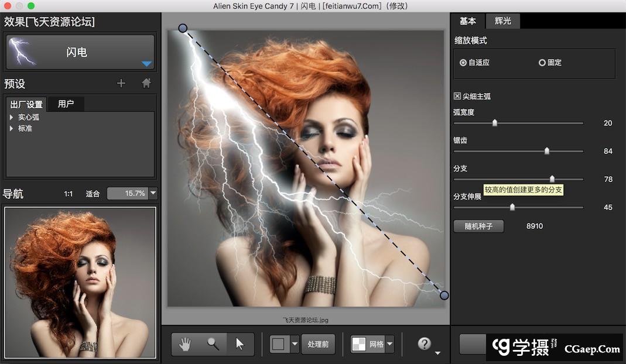This screenshot has width=626, height=364.
Task: Expand the 标准 preset group
Action: [x=11, y=128]
